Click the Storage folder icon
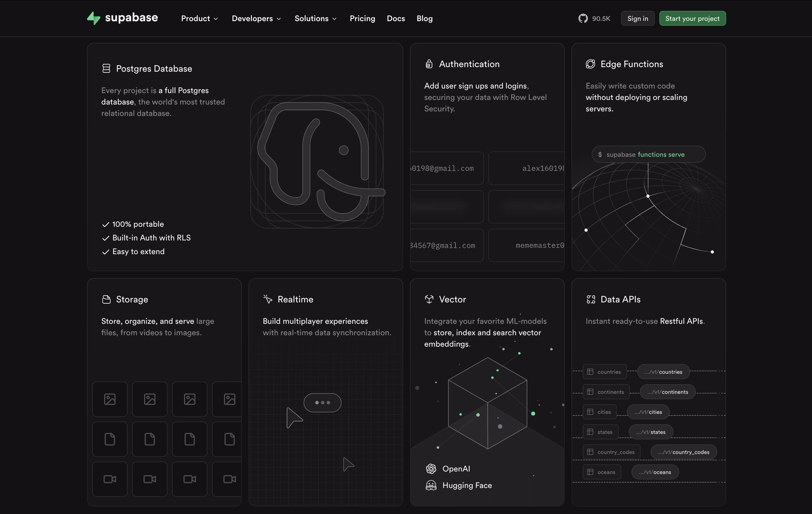The image size is (812, 514). (x=106, y=299)
